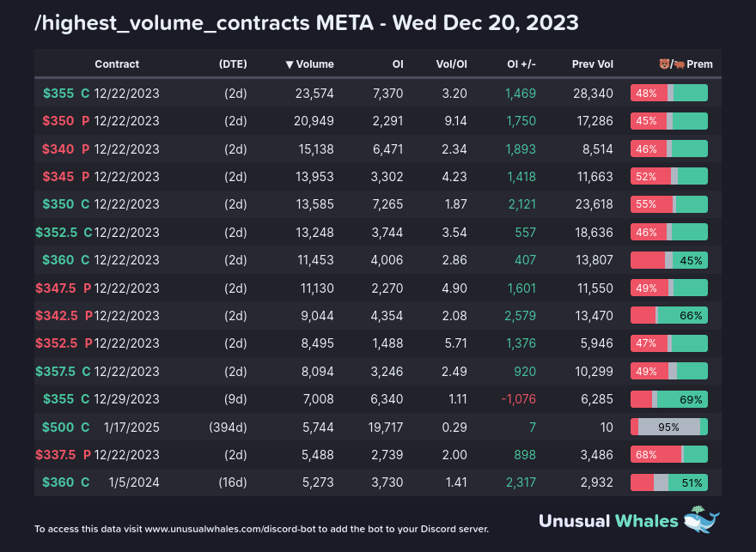Select the Prev Vol column header
Screen dimensions: 756x552
click(593, 64)
